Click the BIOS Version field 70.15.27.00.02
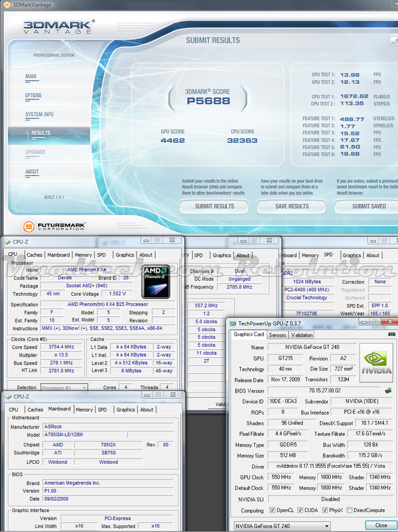This screenshot has height=532, width=398. [x=324, y=390]
